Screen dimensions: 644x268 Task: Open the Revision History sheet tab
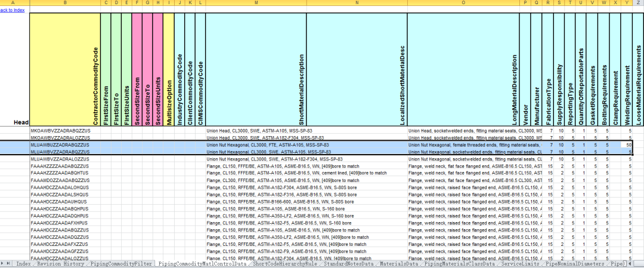pyautogui.click(x=60, y=263)
